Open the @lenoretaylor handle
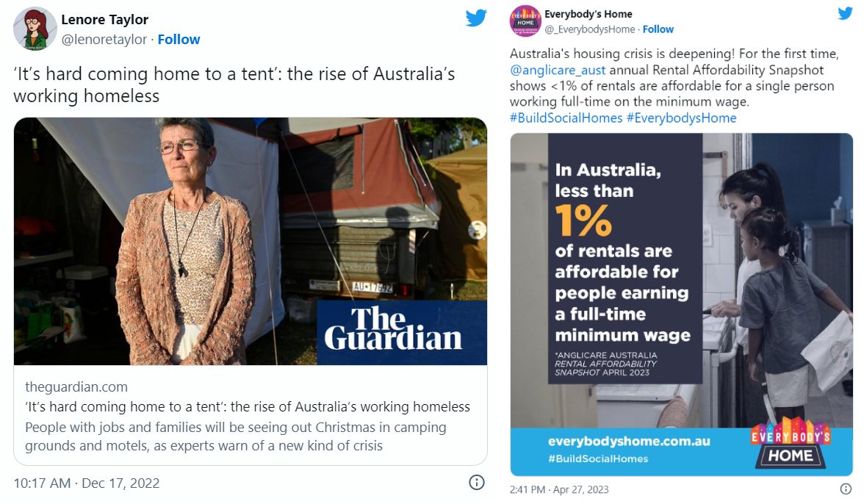 [104, 40]
